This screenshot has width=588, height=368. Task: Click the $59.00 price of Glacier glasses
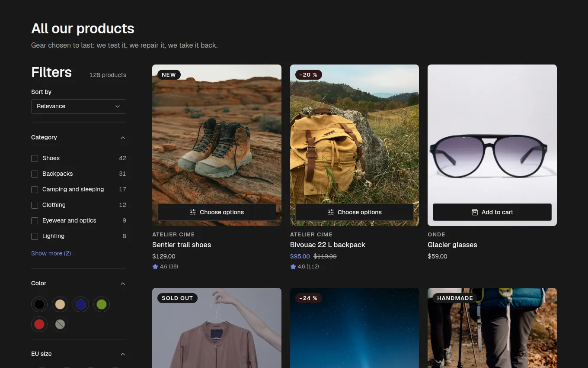(438, 256)
